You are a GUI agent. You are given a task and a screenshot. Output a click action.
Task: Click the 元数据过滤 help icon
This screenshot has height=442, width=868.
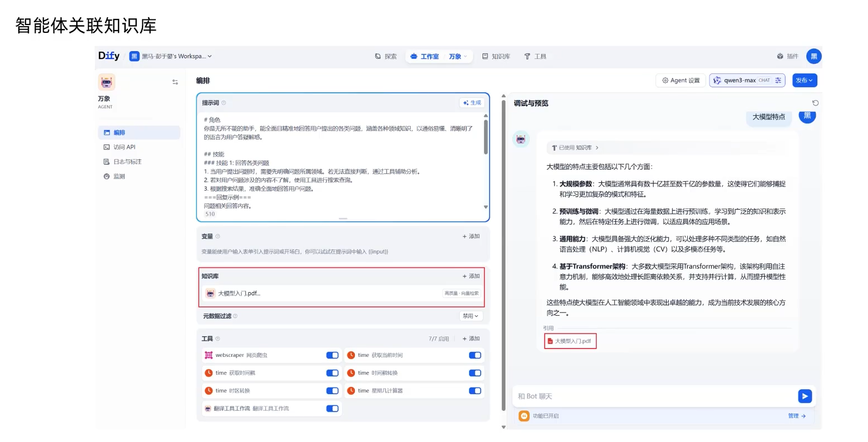(x=235, y=316)
